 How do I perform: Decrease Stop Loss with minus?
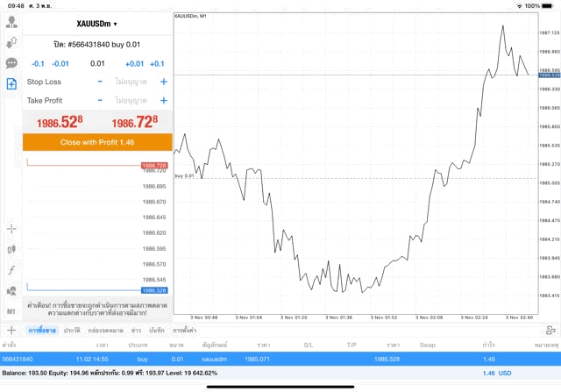(x=100, y=82)
